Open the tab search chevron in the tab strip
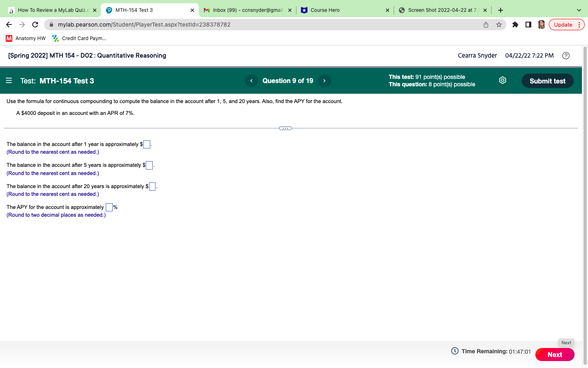The height and width of the screenshot is (368, 588). (579, 10)
